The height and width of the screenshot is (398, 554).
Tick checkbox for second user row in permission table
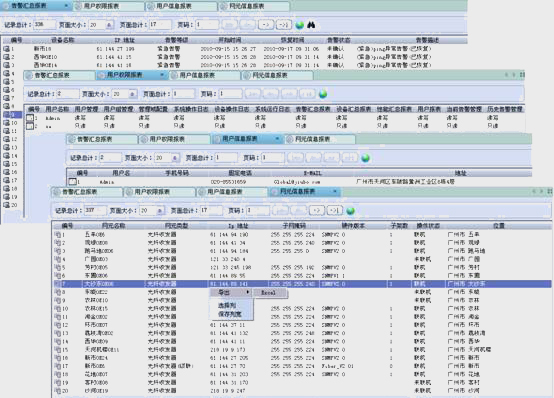tap(30, 126)
